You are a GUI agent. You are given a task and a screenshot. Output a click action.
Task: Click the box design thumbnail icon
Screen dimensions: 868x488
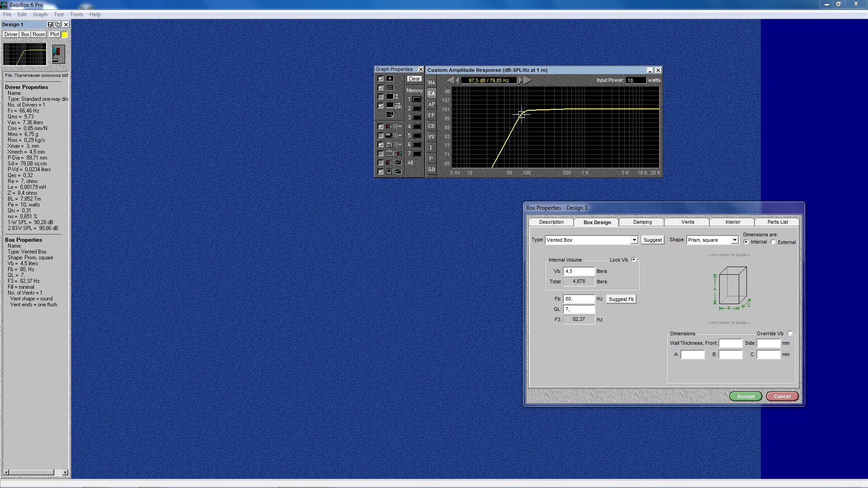coord(58,54)
